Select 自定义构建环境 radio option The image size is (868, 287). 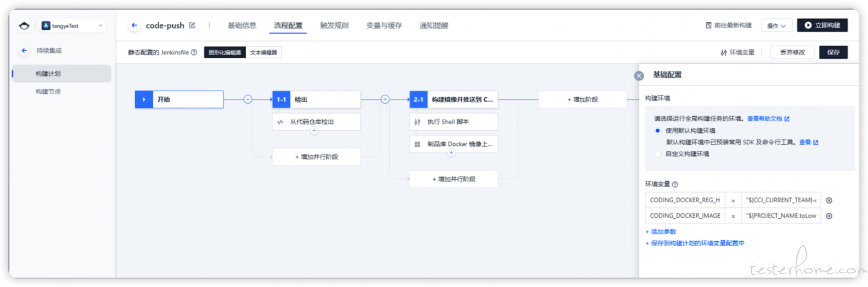click(658, 154)
